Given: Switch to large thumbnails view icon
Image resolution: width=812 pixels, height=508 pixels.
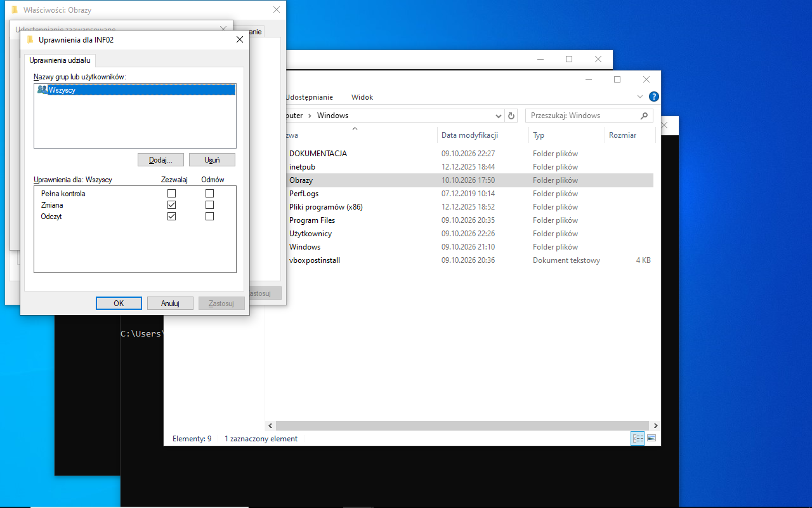Looking at the screenshot, I should [x=651, y=439].
